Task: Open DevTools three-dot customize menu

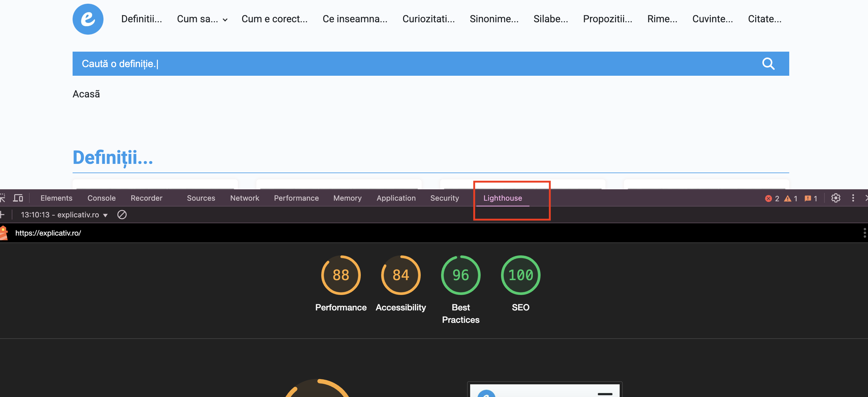Action: [x=853, y=198]
